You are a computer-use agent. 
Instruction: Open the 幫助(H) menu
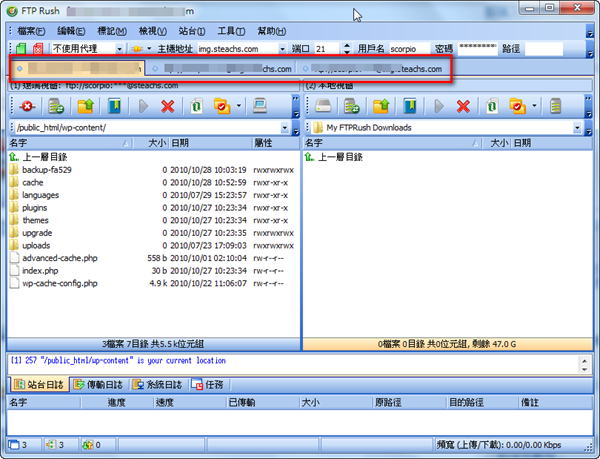click(272, 31)
